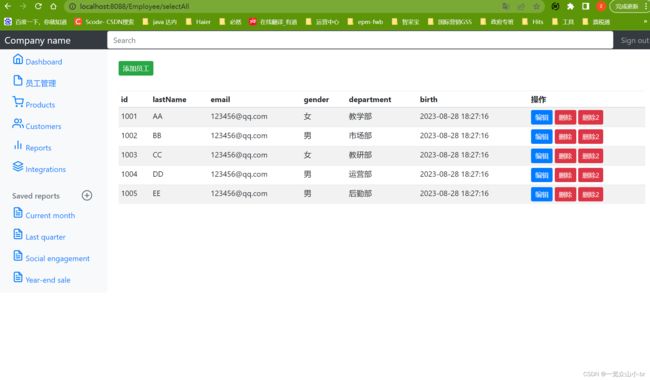The image size is (650, 380).
Task: Open the red profile avatar
Action: 601,6
